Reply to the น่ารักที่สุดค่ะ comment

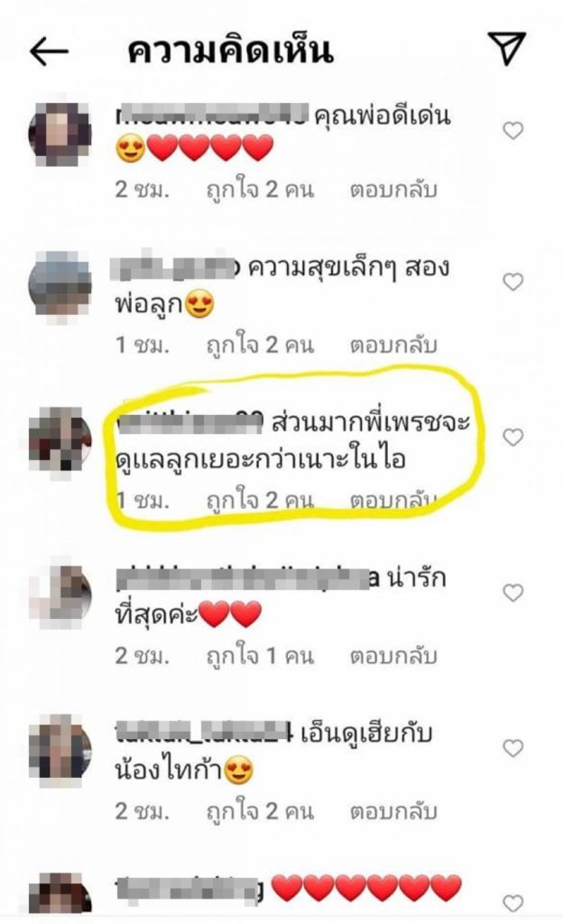click(393, 657)
